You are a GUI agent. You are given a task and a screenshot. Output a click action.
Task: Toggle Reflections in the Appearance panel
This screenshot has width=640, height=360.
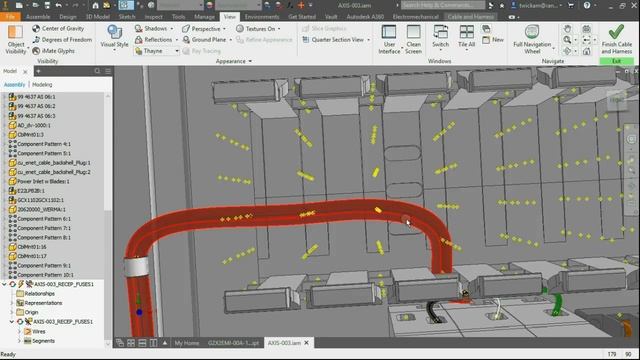(153, 40)
